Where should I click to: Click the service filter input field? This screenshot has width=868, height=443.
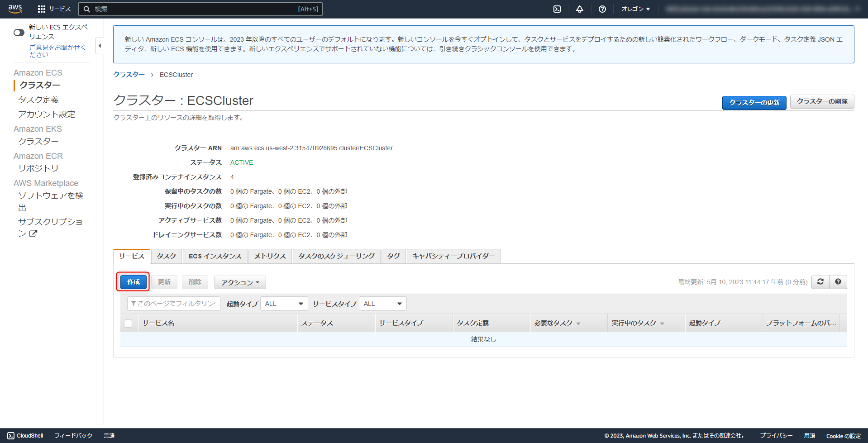tap(173, 303)
